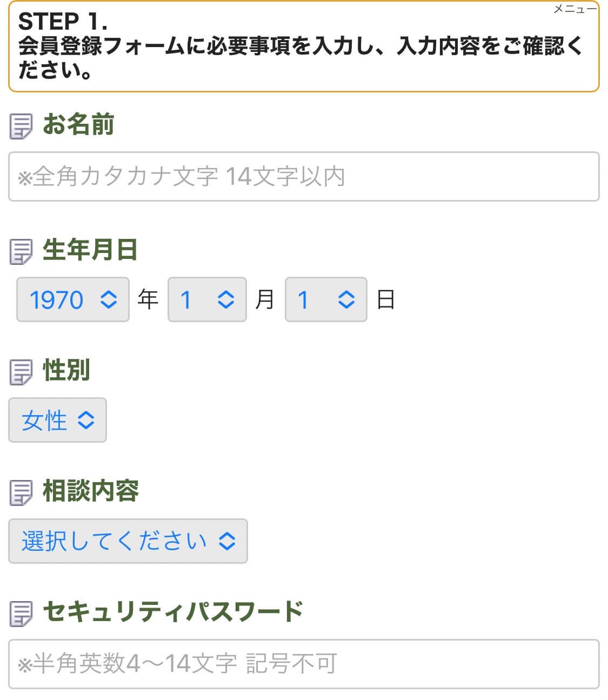This screenshot has height=700, width=608.
Task: Click the document icon beside セキュリティパスワード
Action: [21, 614]
